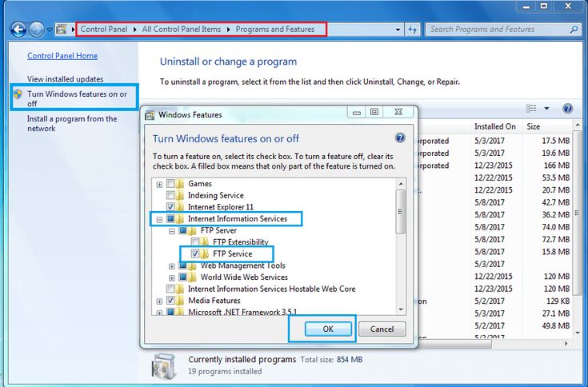Click the FTP Service folder icon
The height and width of the screenshot is (387, 588).
(x=204, y=253)
